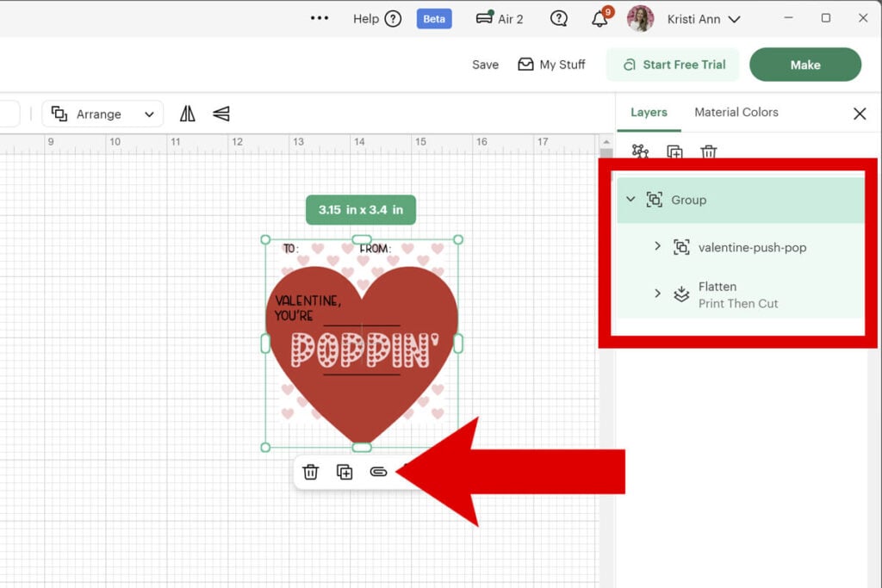882x588 pixels.
Task: Click duplicate icon in Layers panel header
Action: (674, 152)
